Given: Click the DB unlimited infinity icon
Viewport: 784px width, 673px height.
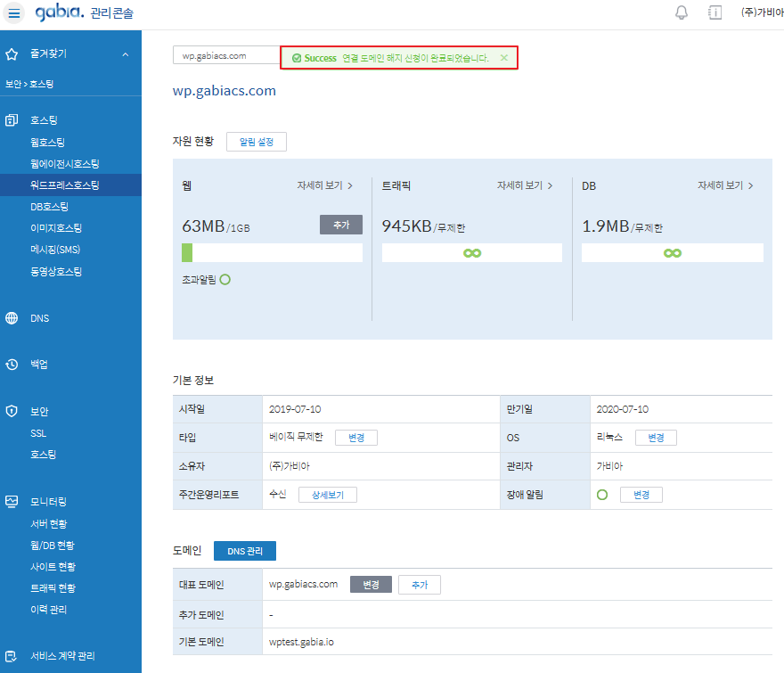Looking at the screenshot, I should [672, 253].
